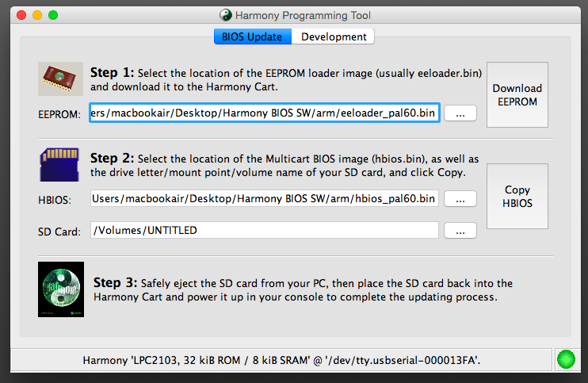The width and height of the screenshot is (588, 383).
Task: Browse for HBIOS image file
Action: tap(460, 199)
